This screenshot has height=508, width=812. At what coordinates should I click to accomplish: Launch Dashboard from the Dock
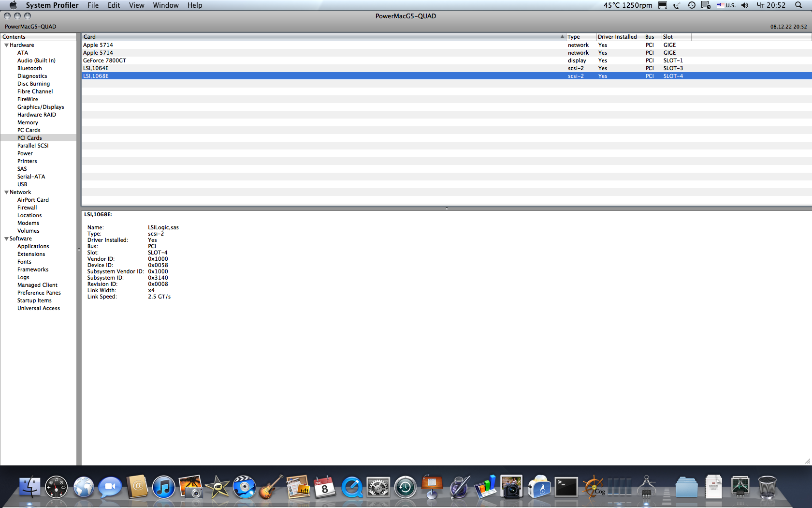tap(56, 487)
